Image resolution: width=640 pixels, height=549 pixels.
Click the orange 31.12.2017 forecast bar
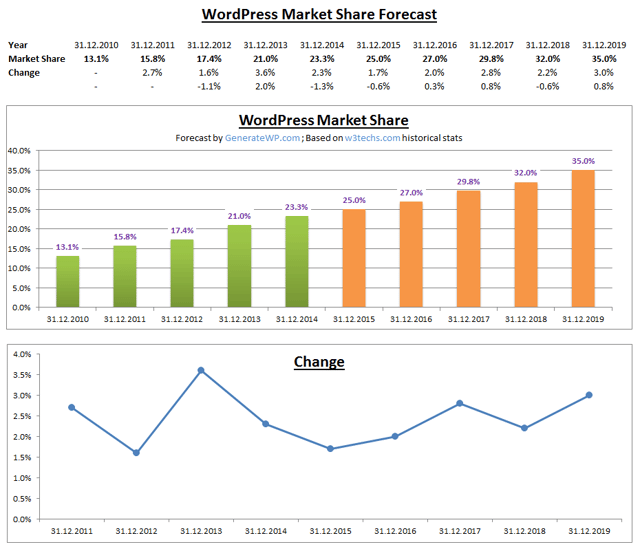point(469,249)
